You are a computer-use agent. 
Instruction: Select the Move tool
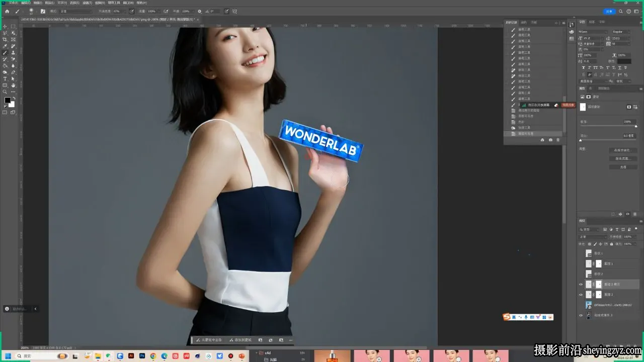(5, 26)
